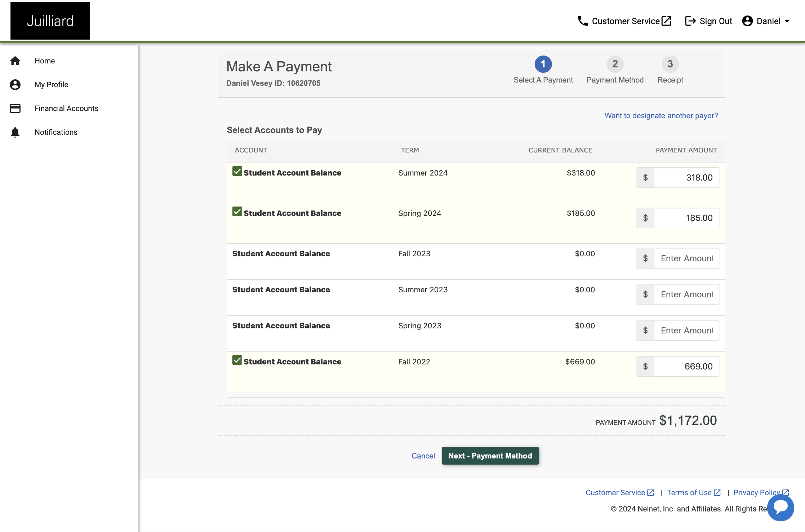This screenshot has height=532, width=805.
Task: Click the $1,172.00 total payment amount
Action: tap(688, 421)
